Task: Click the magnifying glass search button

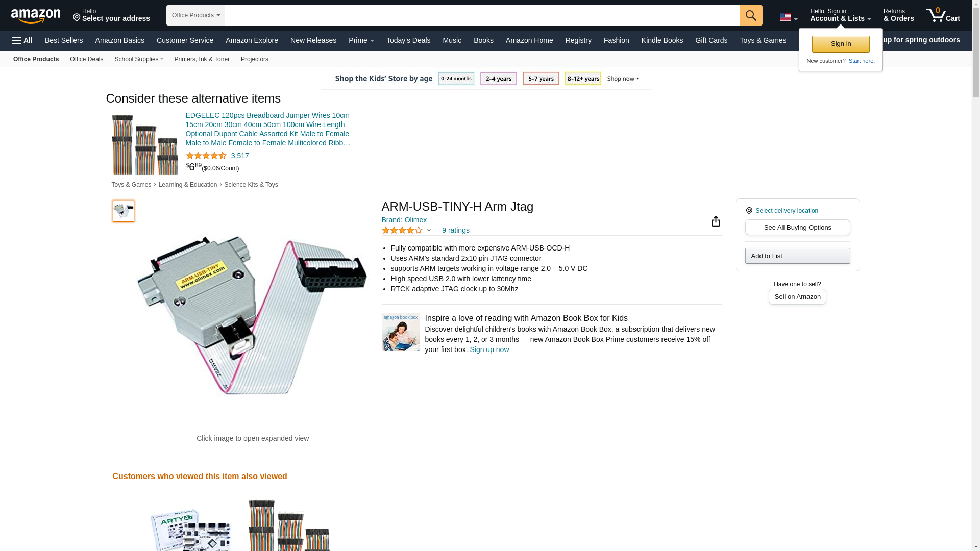Action: point(751,15)
